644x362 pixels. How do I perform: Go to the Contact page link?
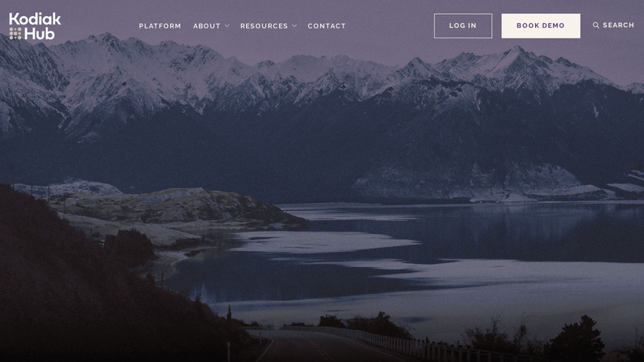tap(327, 26)
